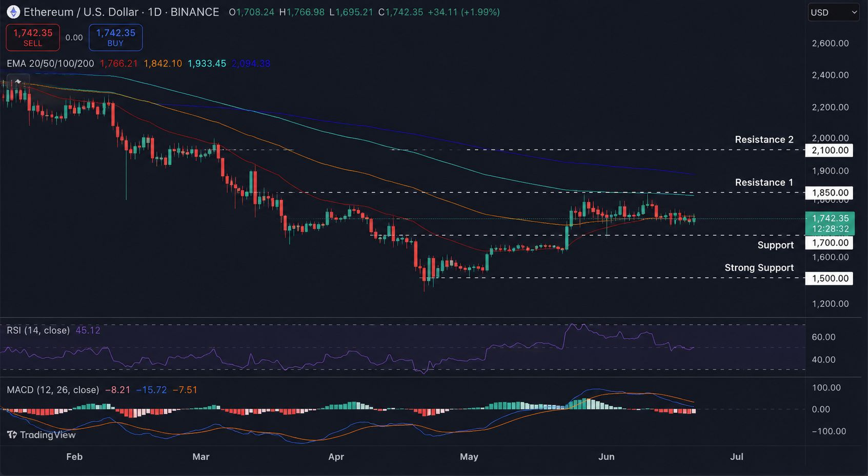The width and height of the screenshot is (868, 476).
Task: Click the 1,850.00 price level tag
Action: point(830,193)
